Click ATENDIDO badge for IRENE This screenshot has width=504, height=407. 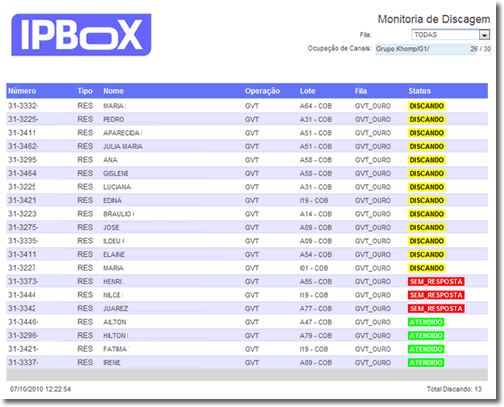tap(426, 363)
